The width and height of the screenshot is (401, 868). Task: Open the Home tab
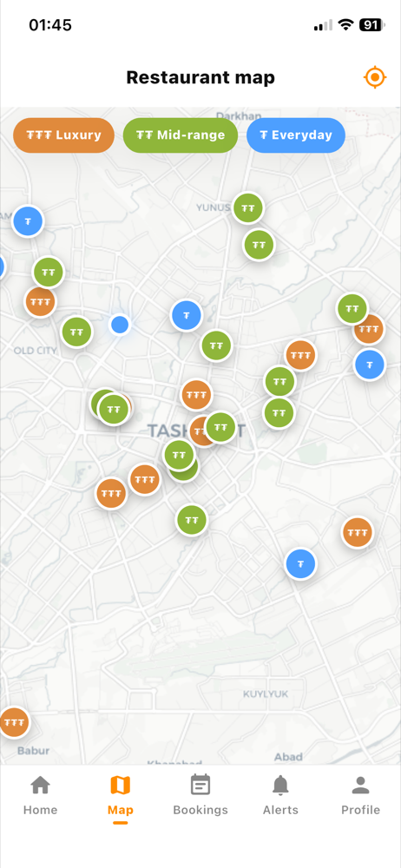(x=40, y=795)
